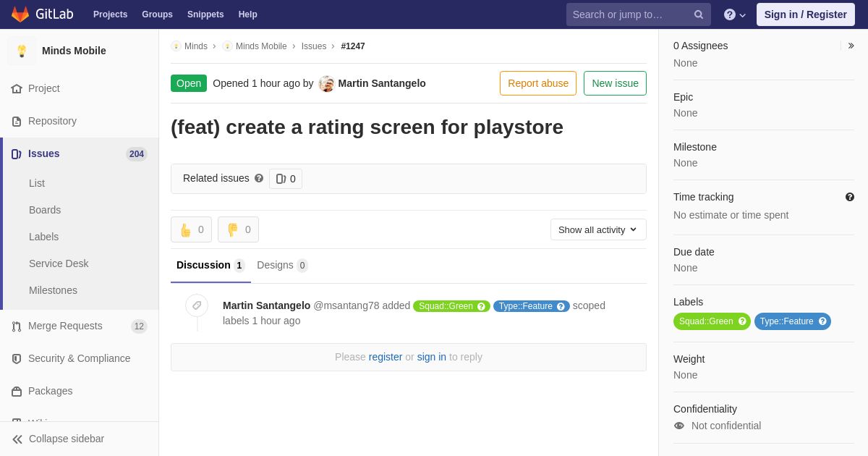The image size is (868, 456).
Task: Open the issues List sidebar item
Action: [x=37, y=183]
